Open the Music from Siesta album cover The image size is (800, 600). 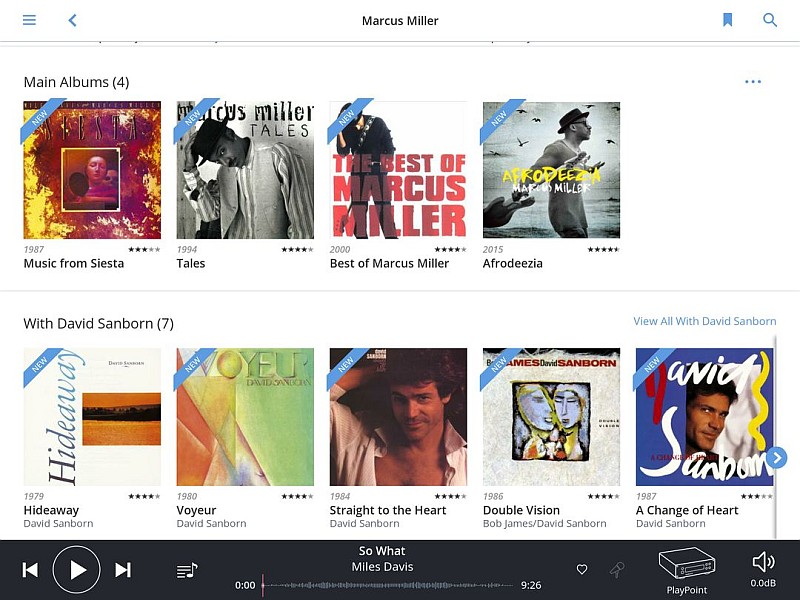(x=92, y=170)
